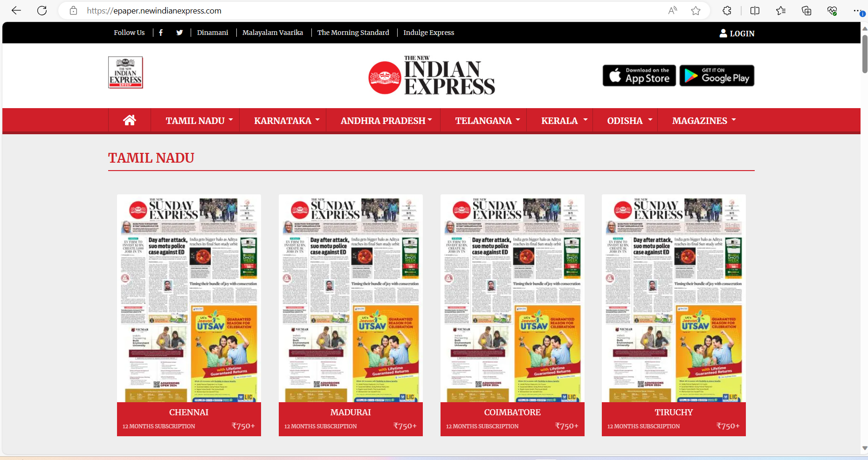Visit the Facebook page via the f icon
Image resolution: width=868 pixels, height=460 pixels.
(x=161, y=33)
